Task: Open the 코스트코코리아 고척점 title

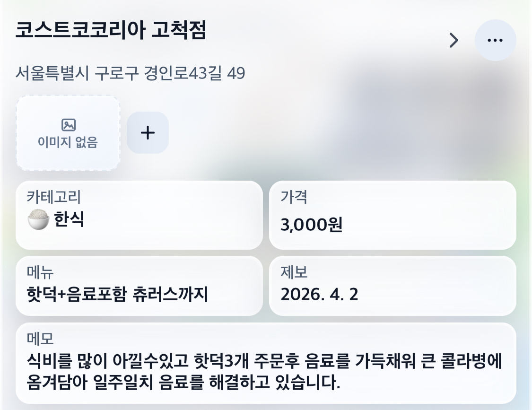Action: [111, 31]
